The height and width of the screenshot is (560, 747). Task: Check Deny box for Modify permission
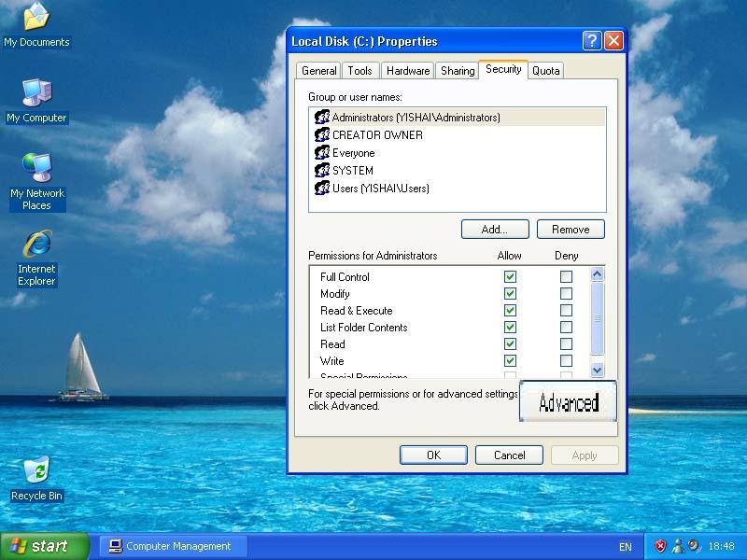coord(566,294)
